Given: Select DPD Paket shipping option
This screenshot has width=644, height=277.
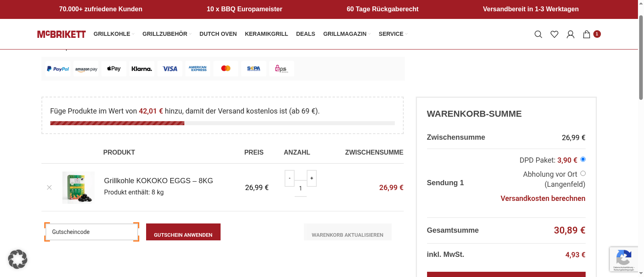Looking at the screenshot, I should pyautogui.click(x=583, y=159).
